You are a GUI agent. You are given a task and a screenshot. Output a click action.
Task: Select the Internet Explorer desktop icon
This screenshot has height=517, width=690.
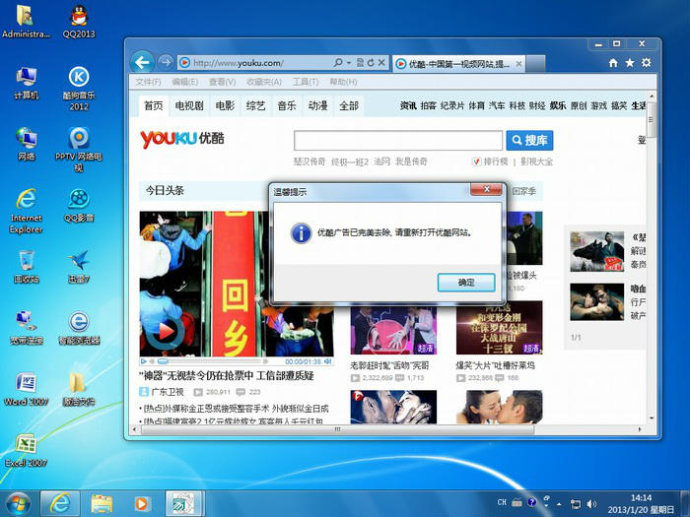[x=26, y=211]
